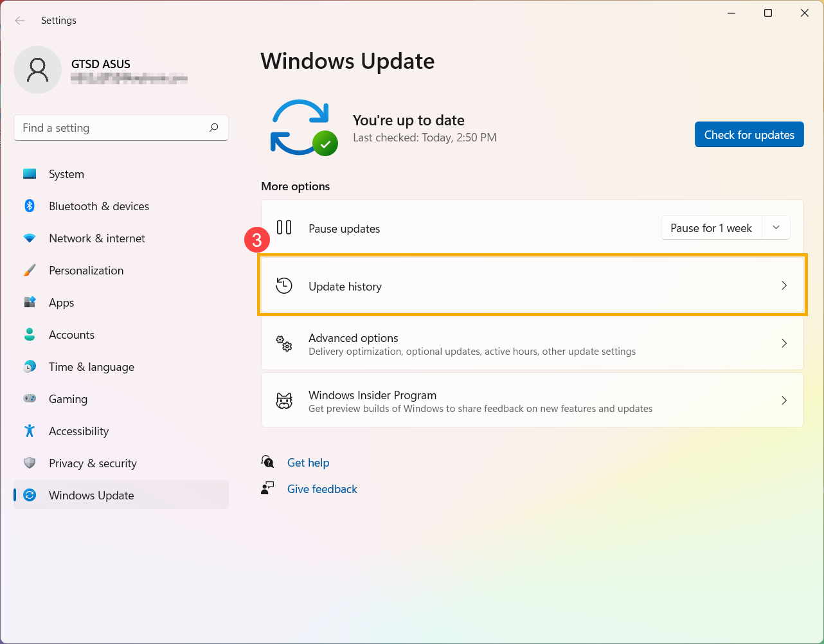Click the Accounts label in sidebar
Screen dimensions: 824x644
pos(72,335)
